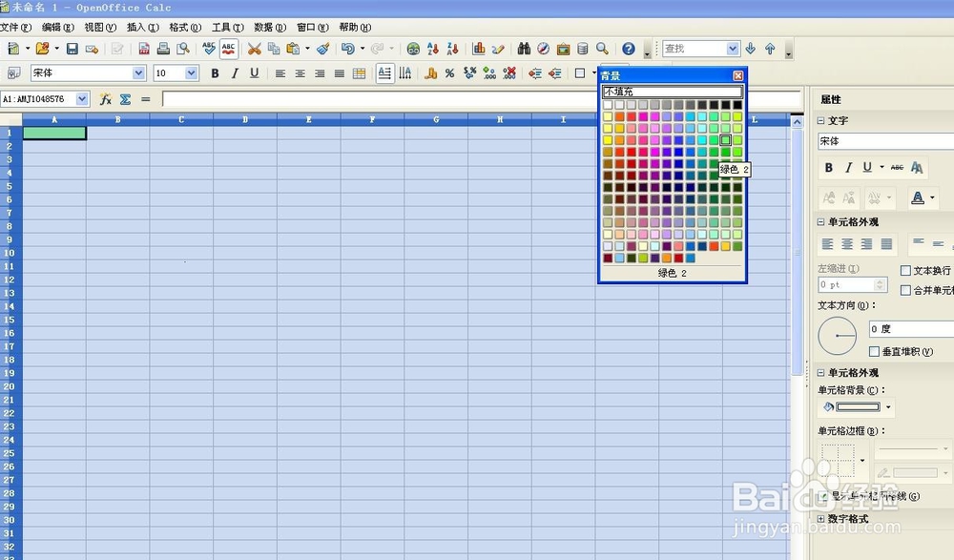
Task: Click Find Next down arrow button
Action: click(751, 49)
